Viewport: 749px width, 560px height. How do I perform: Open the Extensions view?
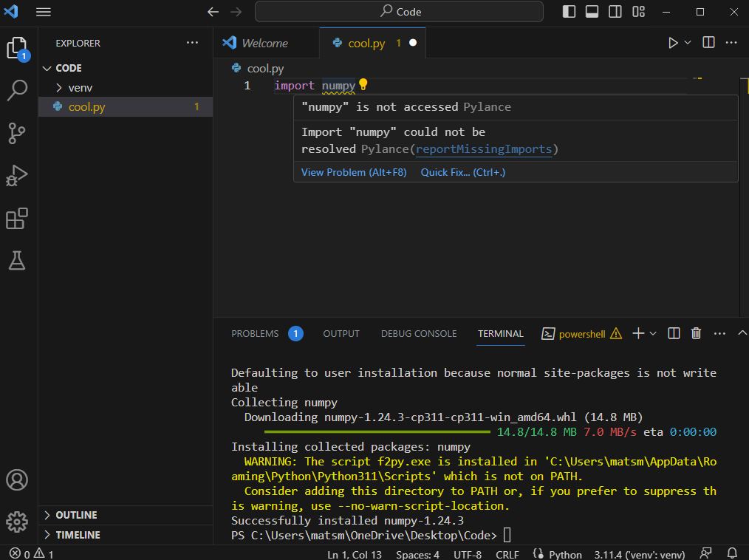17,218
